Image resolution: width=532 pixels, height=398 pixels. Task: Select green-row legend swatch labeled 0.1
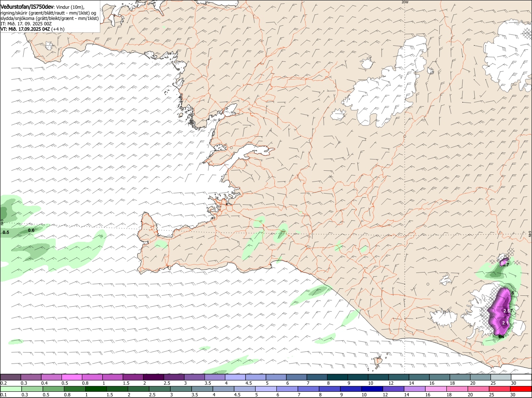(x=11, y=389)
